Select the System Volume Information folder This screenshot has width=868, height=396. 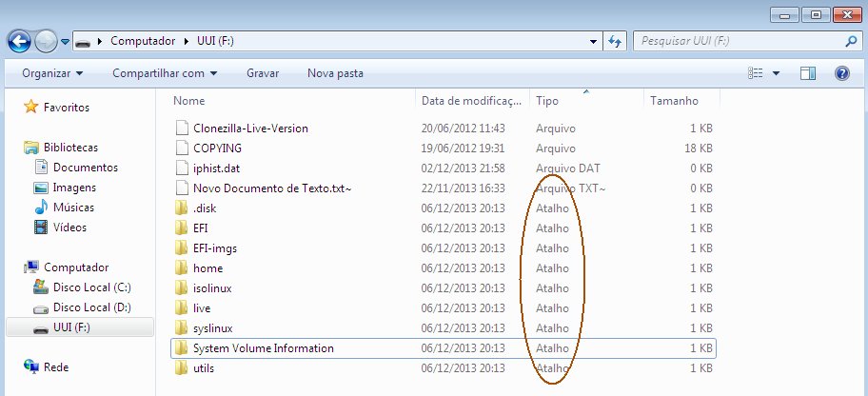coord(263,348)
